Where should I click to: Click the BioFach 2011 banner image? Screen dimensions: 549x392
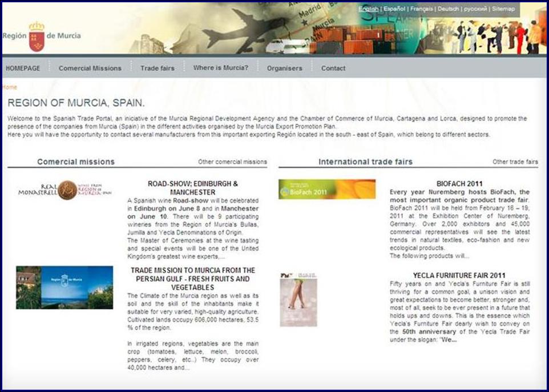coord(327,189)
